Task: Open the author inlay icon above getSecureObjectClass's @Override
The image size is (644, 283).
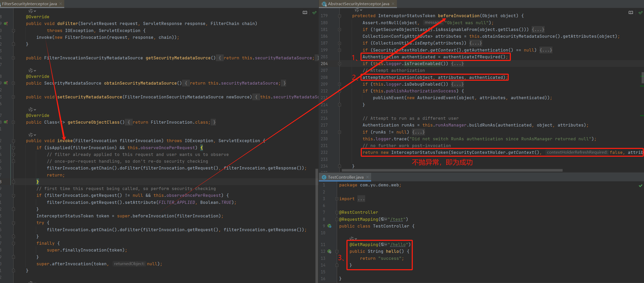Action: [x=32, y=110]
